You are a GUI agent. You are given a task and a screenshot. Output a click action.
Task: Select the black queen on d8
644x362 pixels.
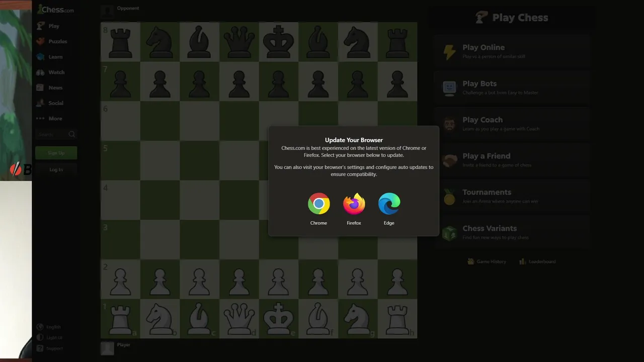[x=239, y=42]
